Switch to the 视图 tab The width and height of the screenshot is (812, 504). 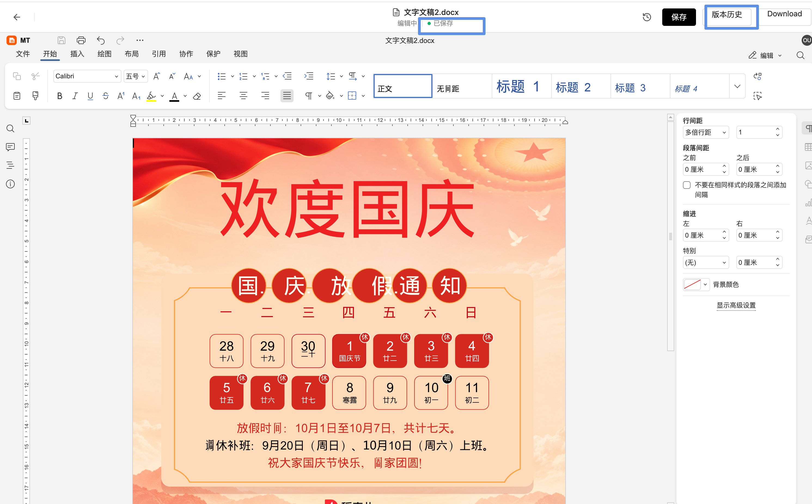point(240,54)
